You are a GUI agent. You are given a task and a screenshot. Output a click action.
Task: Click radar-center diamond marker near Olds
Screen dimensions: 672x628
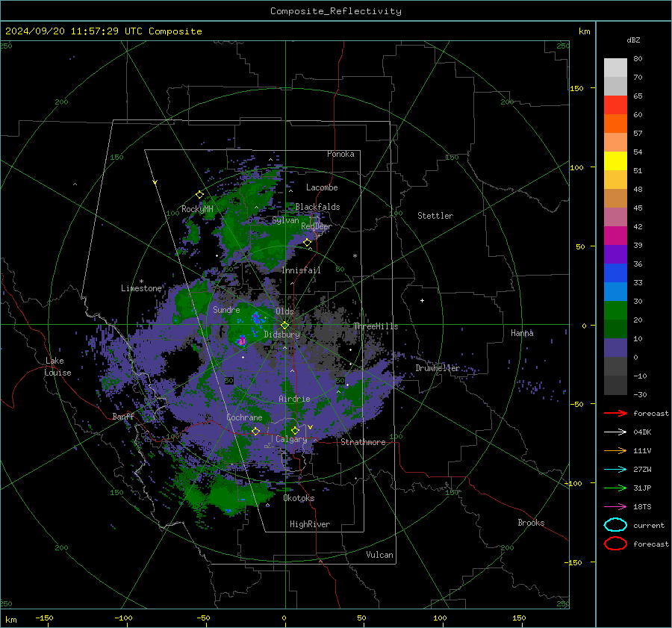click(x=284, y=326)
